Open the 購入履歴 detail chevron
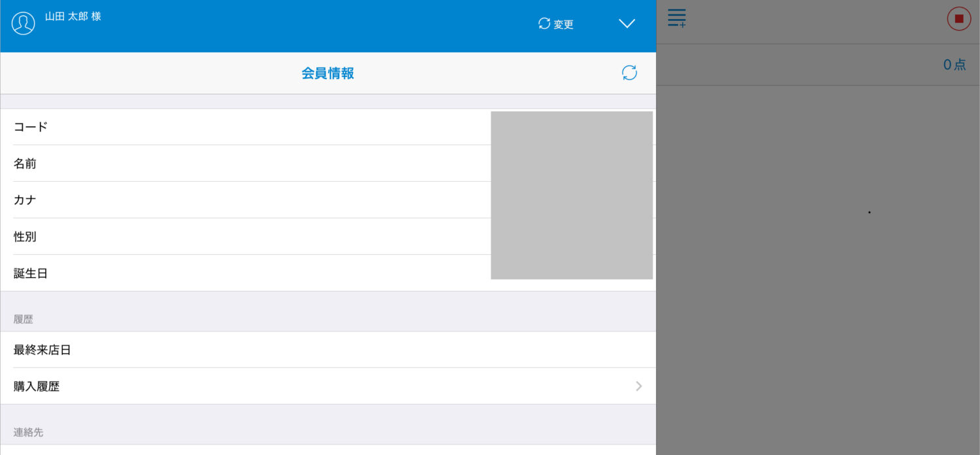The height and width of the screenshot is (455, 980). pos(638,386)
